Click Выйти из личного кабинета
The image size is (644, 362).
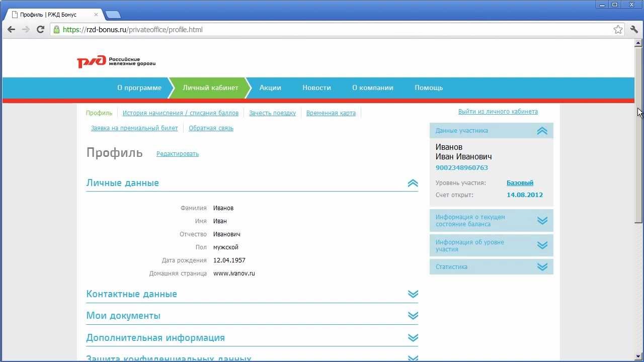498,112
